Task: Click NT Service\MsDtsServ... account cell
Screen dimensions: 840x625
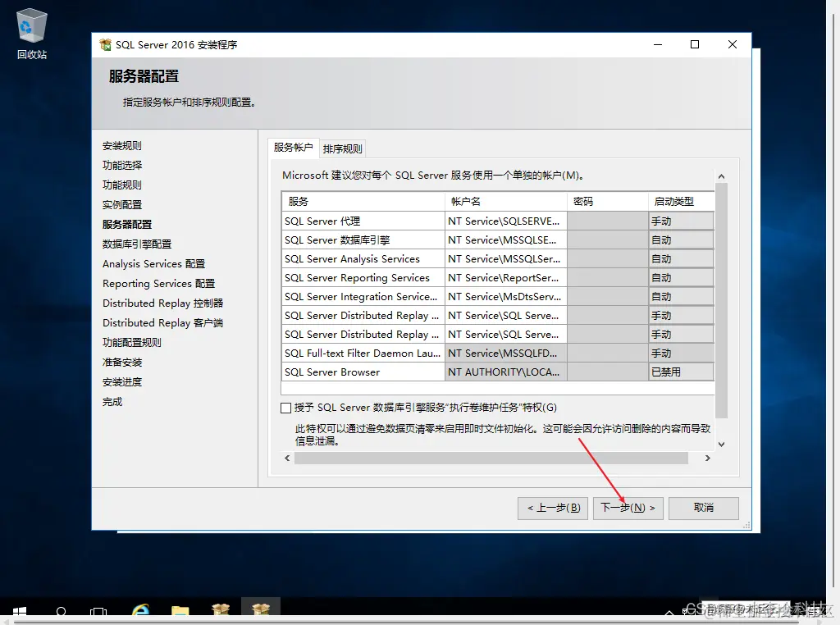Action: click(505, 296)
